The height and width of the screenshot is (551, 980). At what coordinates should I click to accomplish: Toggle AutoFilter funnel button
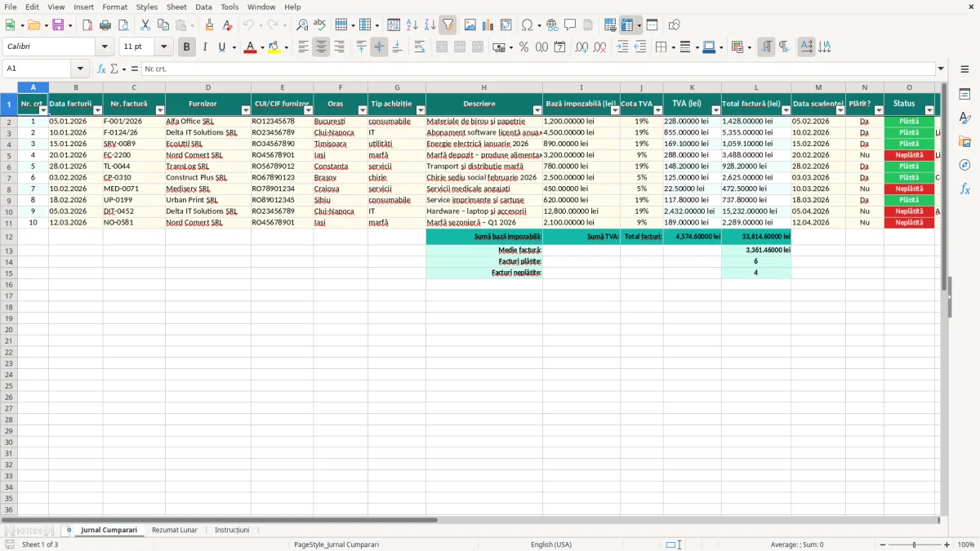[448, 25]
